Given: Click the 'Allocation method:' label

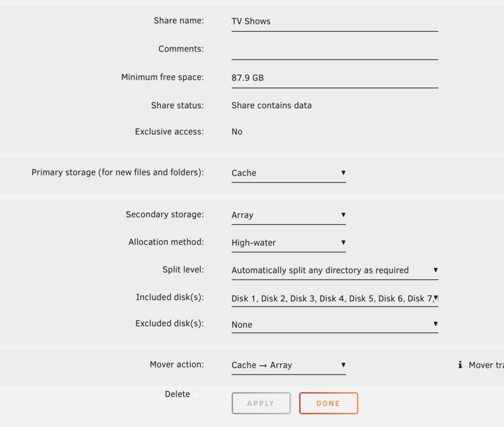Looking at the screenshot, I should [x=166, y=242].
